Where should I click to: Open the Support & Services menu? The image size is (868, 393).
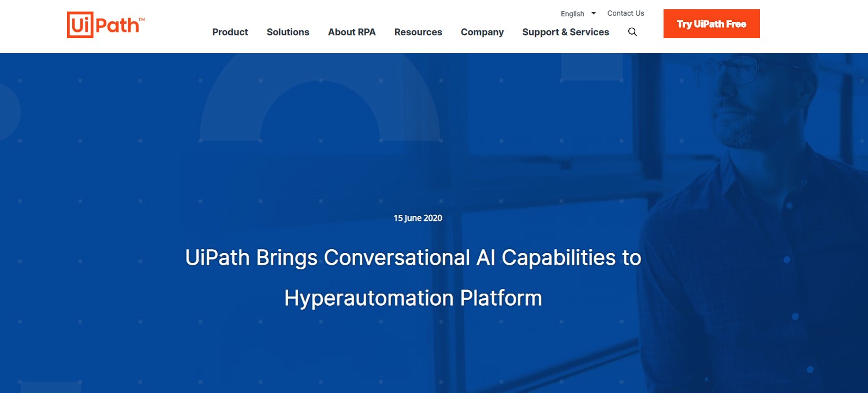(x=565, y=32)
